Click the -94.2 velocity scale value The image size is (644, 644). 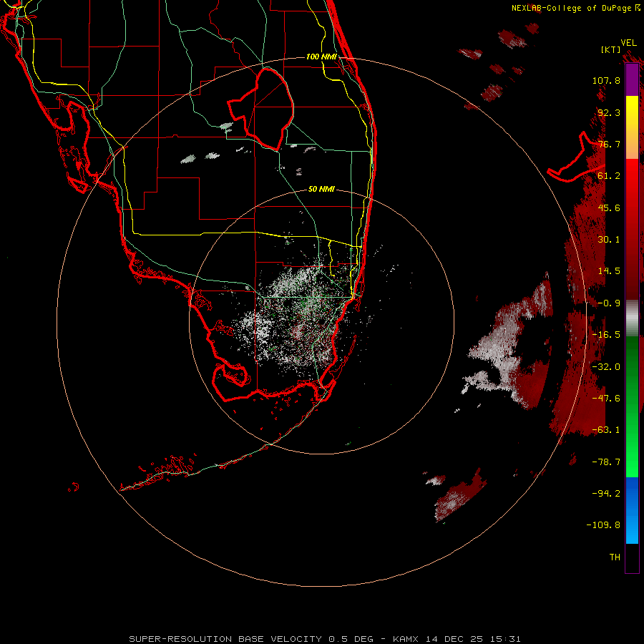(x=606, y=494)
